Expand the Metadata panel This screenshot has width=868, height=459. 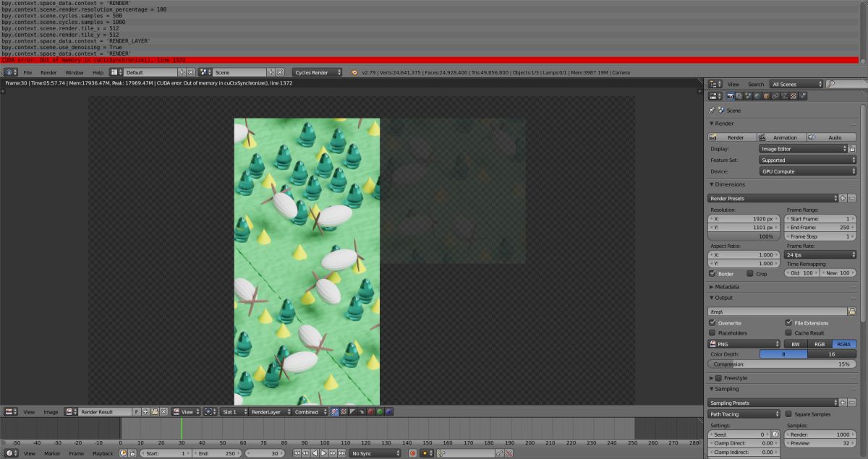pyautogui.click(x=727, y=287)
